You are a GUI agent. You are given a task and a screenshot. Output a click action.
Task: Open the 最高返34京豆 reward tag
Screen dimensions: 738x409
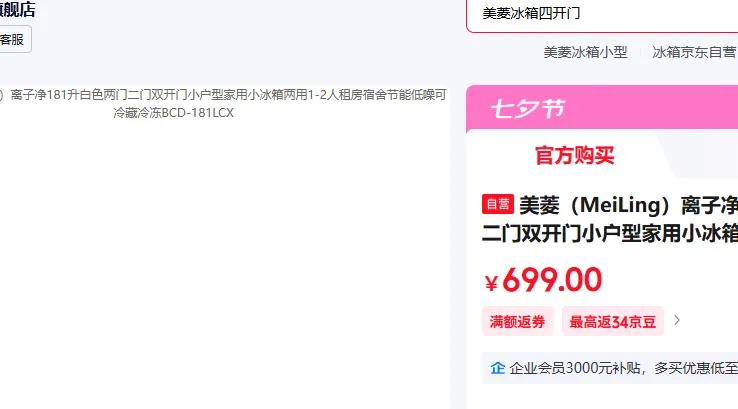613,321
